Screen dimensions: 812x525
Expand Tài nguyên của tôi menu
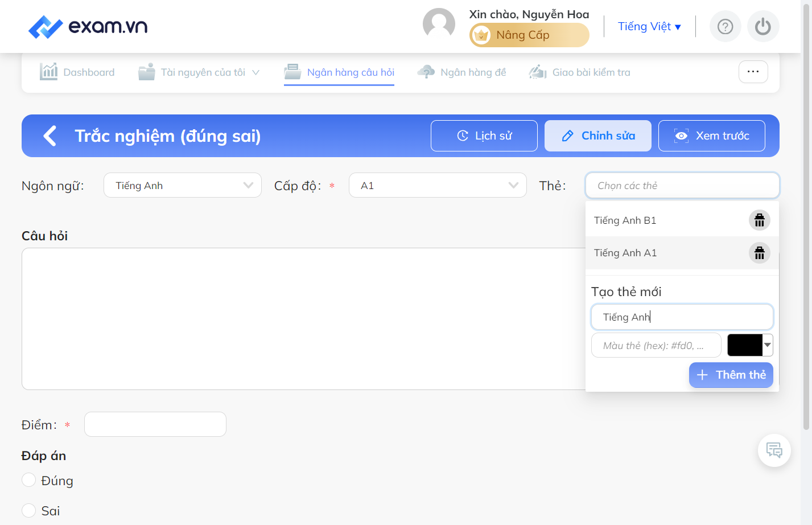pyautogui.click(x=199, y=72)
